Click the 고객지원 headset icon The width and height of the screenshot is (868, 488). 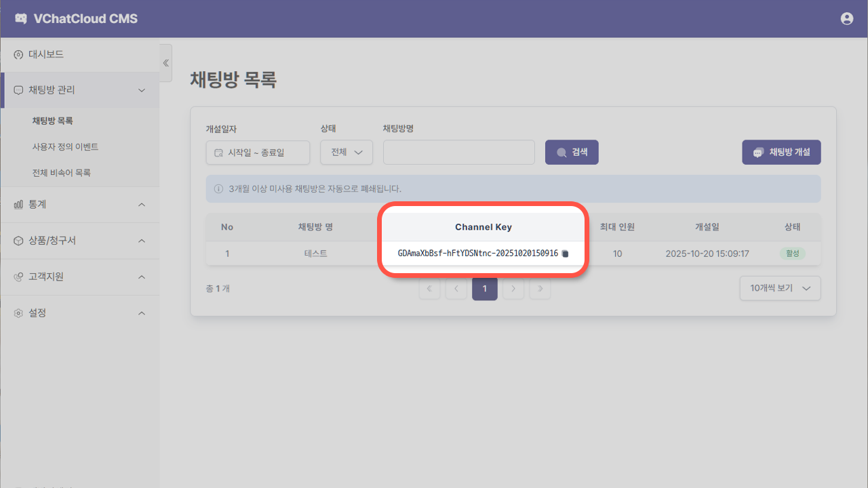pos(17,277)
